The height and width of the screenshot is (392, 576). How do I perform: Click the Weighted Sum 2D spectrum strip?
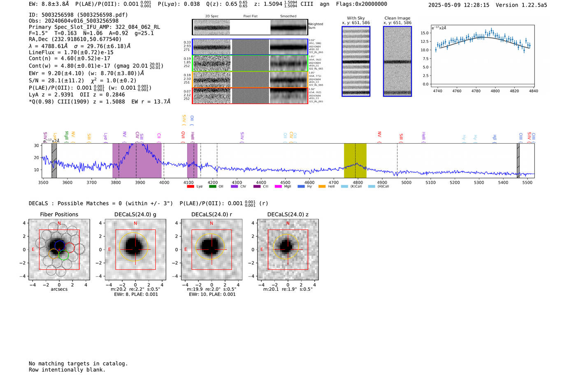pyautogui.click(x=250, y=27)
